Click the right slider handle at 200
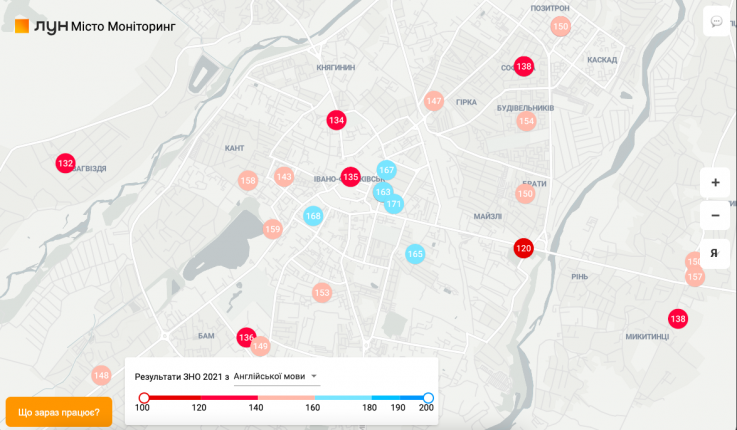This screenshot has height=430, width=737. tap(428, 397)
